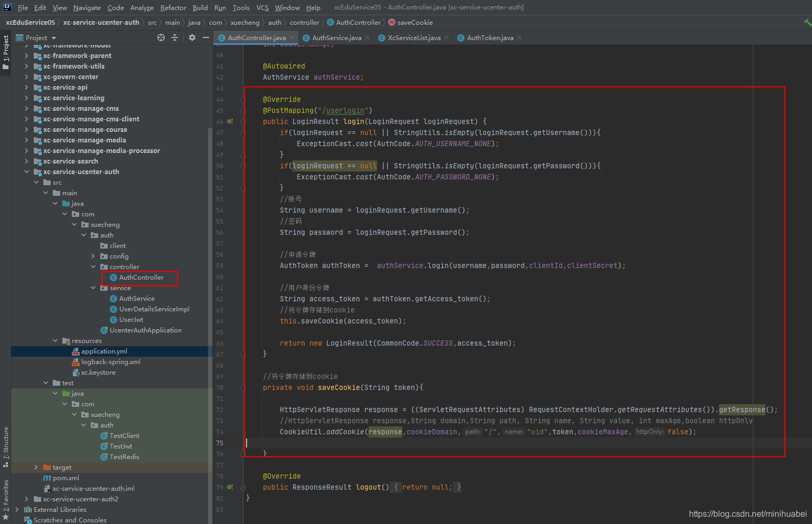The width and height of the screenshot is (812, 524).
Task: Toggle fold marker at line 70 saveCookie
Action: click(x=243, y=387)
